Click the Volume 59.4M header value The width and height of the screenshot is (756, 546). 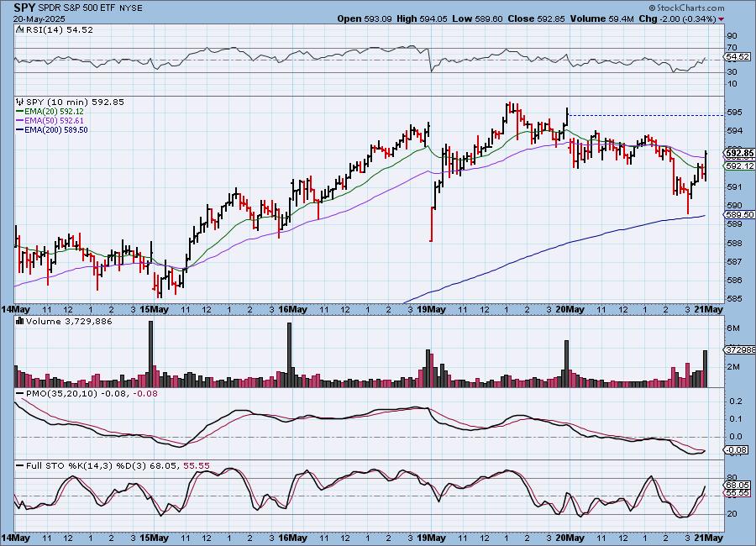[x=602, y=18]
